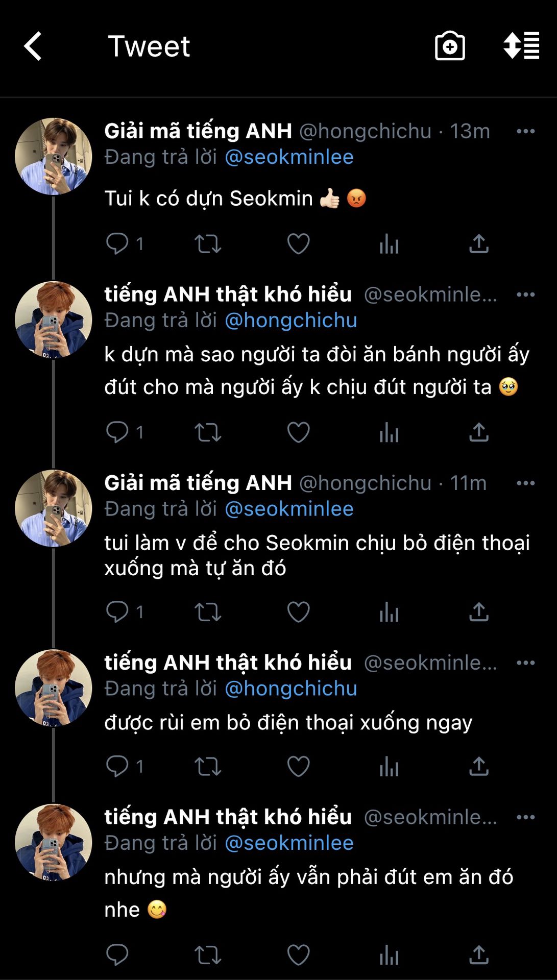557x980 pixels.
Task: Like the last tweet ending with 'nhe'
Action: pos(299,954)
